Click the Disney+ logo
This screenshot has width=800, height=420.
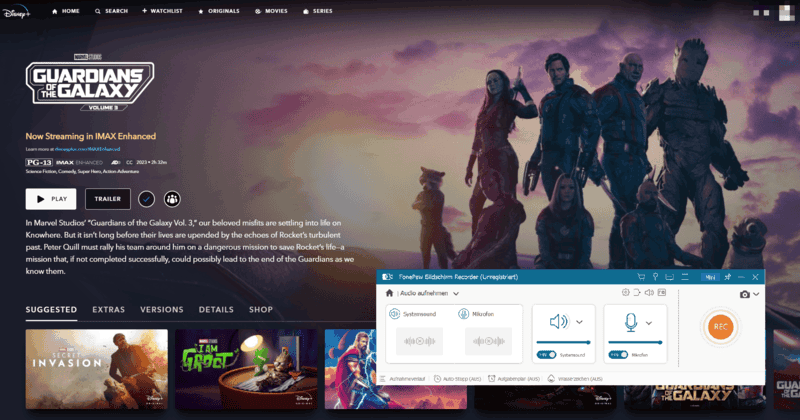pos(17,11)
